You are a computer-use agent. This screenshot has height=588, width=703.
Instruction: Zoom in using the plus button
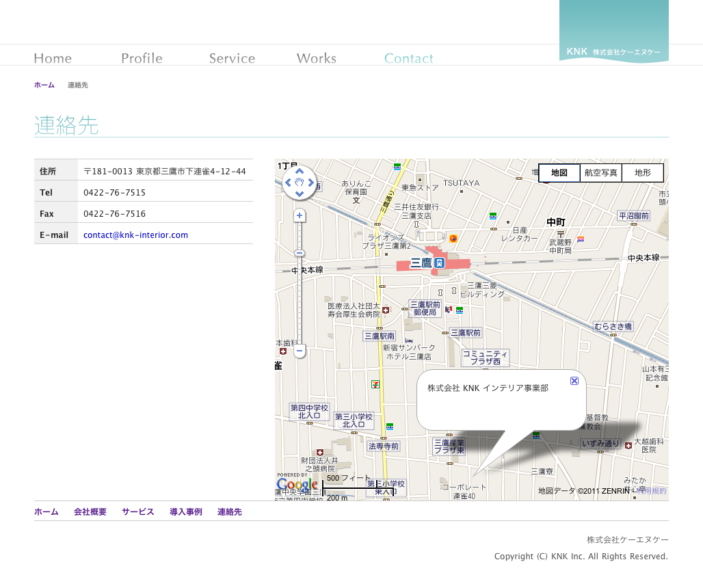[x=299, y=215]
